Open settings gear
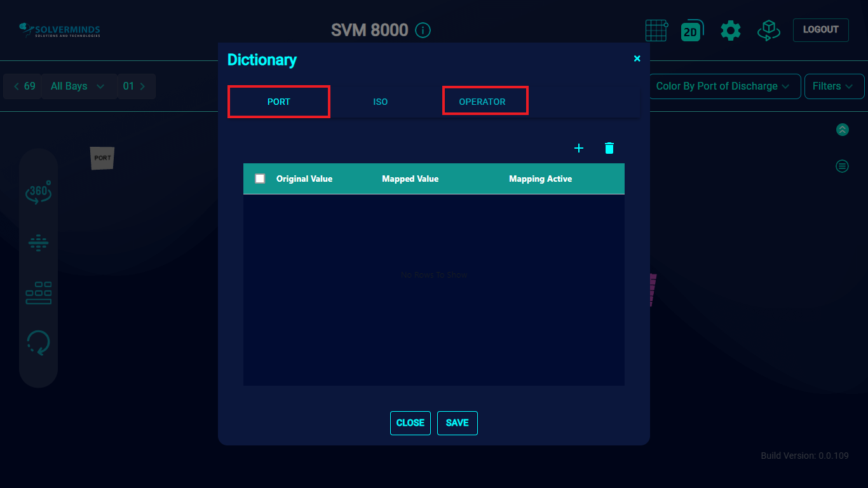 (x=731, y=30)
